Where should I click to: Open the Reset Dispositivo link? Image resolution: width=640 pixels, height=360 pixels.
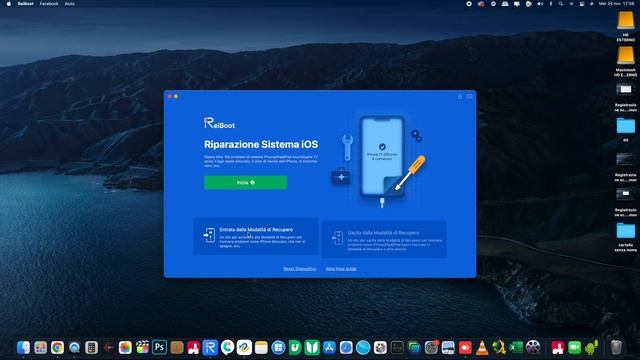click(300, 269)
